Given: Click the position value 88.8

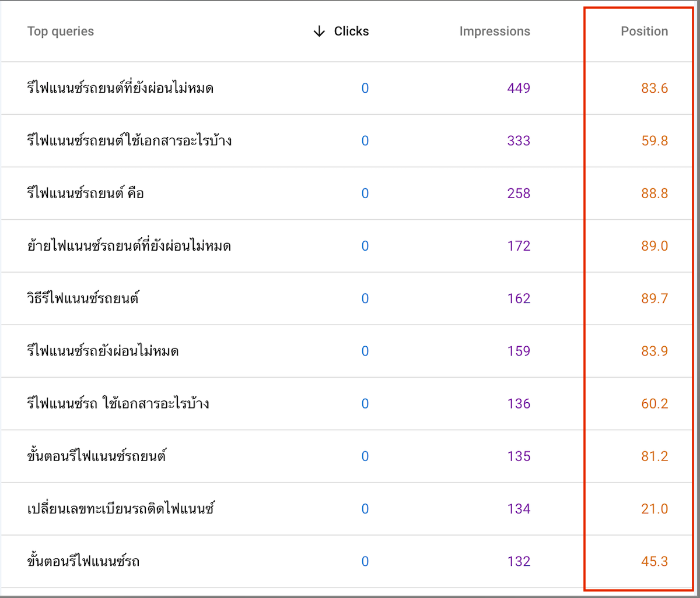Looking at the screenshot, I should pos(656,193).
